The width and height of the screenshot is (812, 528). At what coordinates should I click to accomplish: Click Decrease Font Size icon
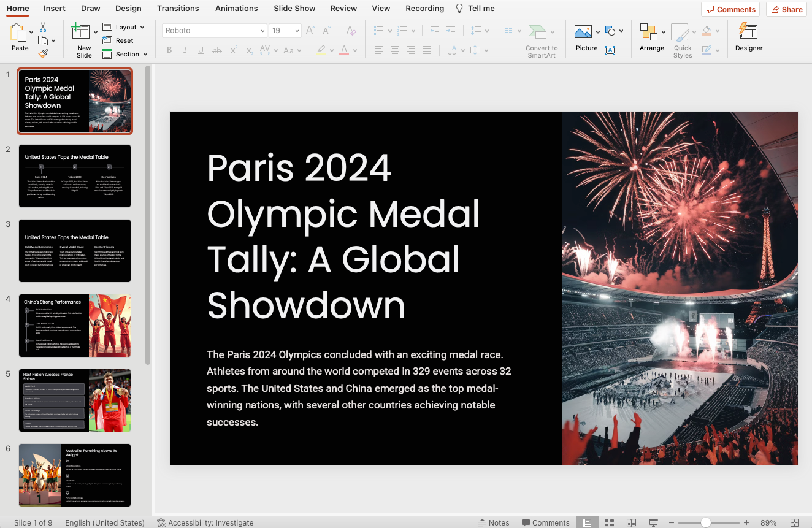[x=326, y=30]
